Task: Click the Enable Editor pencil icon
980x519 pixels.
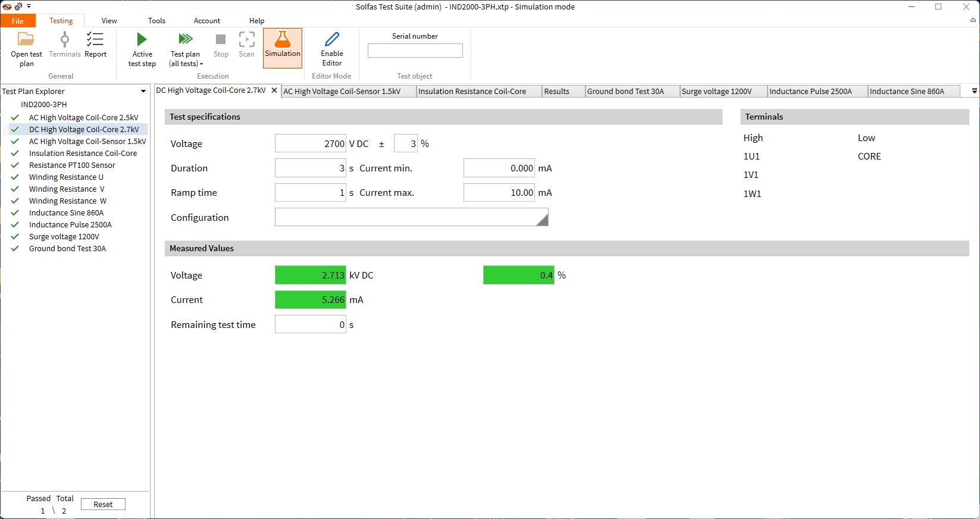Action: 331,40
